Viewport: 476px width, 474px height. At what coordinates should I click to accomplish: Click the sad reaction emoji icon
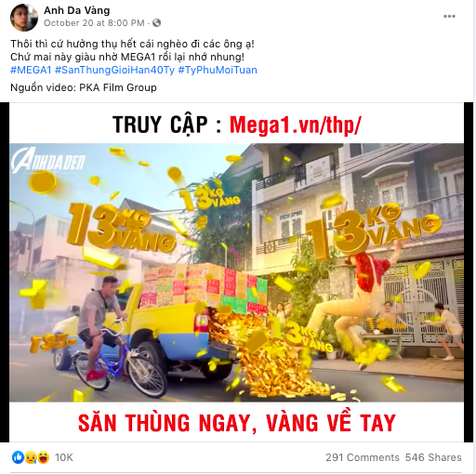pyautogui.click(x=31, y=457)
